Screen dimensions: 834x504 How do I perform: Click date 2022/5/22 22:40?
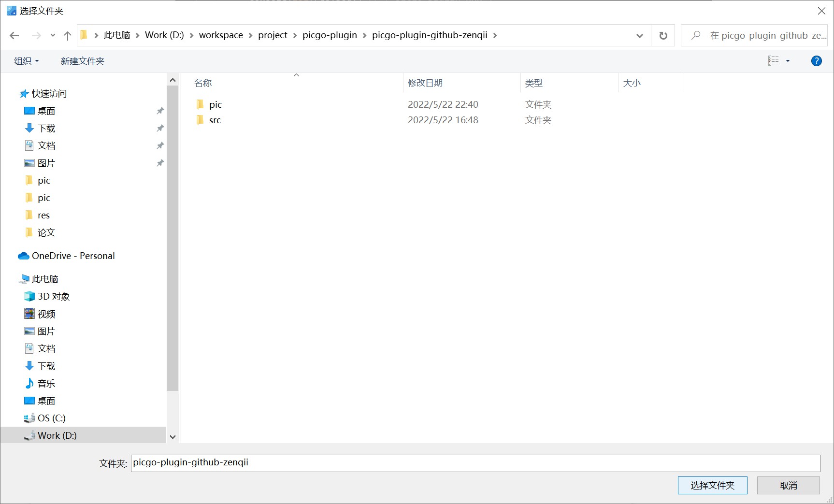[x=443, y=104]
